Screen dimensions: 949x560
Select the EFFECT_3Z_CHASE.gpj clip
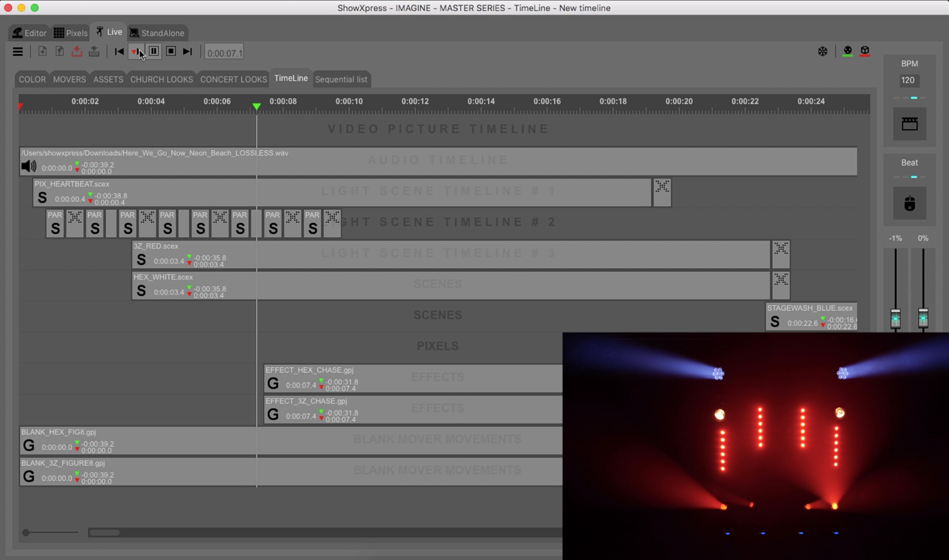413,410
